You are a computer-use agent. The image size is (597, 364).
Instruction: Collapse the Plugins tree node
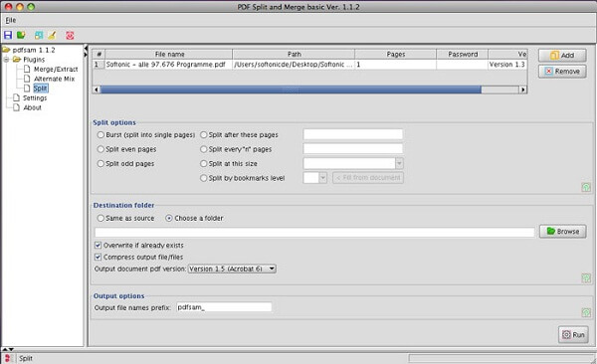pyautogui.click(x=7, y=60)
